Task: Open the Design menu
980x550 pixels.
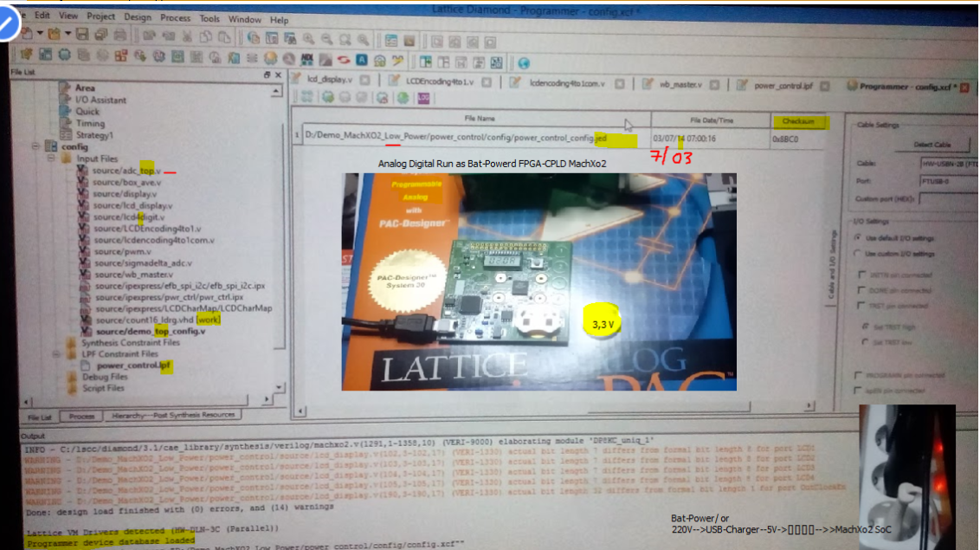Action: tap(138, 16)
